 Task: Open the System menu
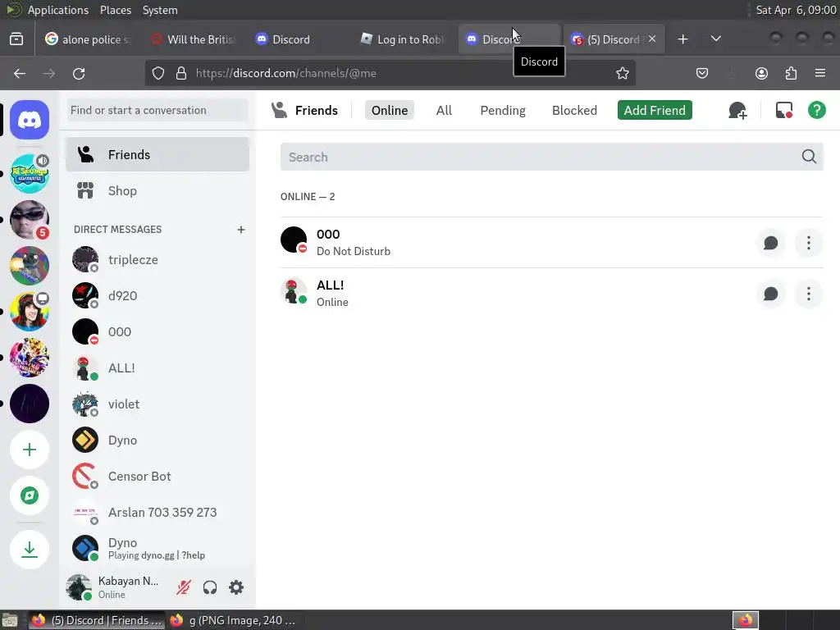point(160,10)
